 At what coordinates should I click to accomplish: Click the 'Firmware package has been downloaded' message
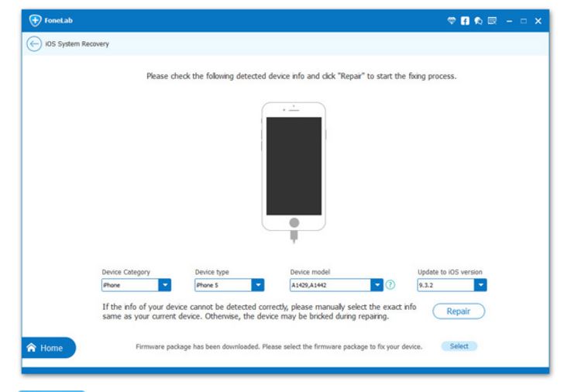(x=279, y=346)
